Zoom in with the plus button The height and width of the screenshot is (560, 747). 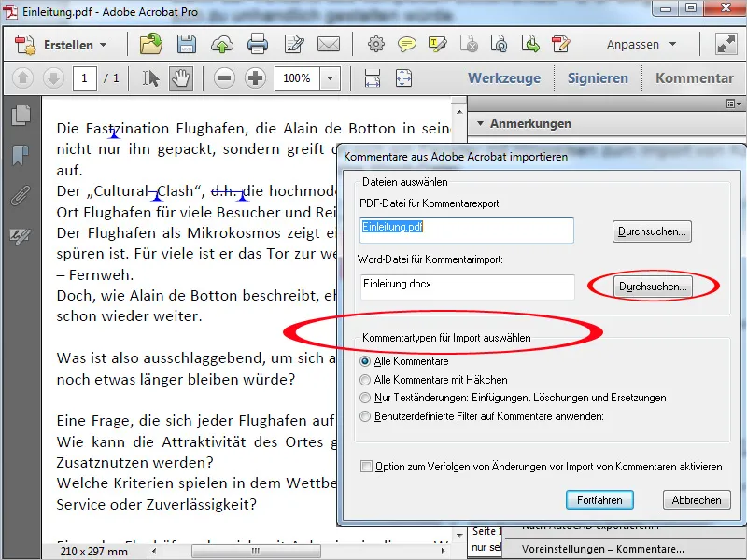pyautogui.click(x=255, y=77)
